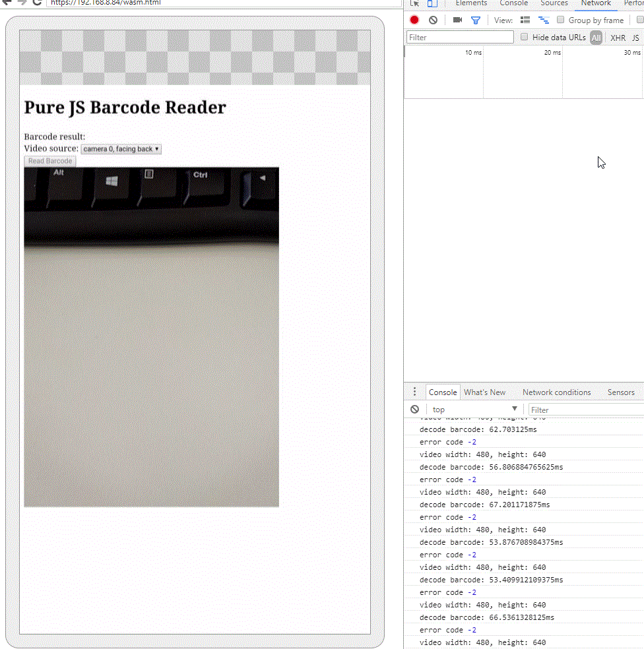Check the Hide data URLs option

click(x=525, y=38)
